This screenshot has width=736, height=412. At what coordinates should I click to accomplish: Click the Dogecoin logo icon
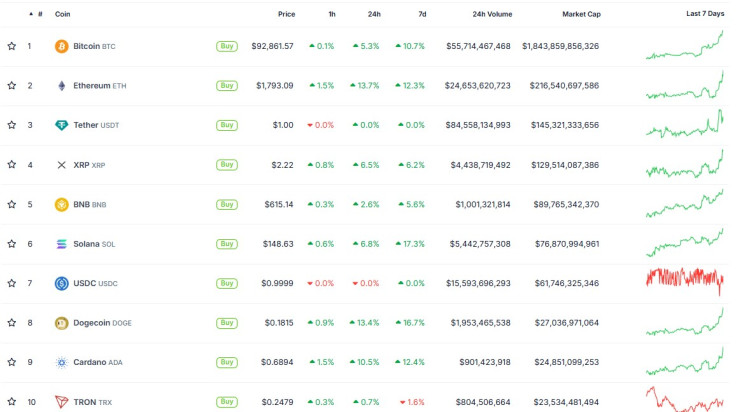pos(61,323)
